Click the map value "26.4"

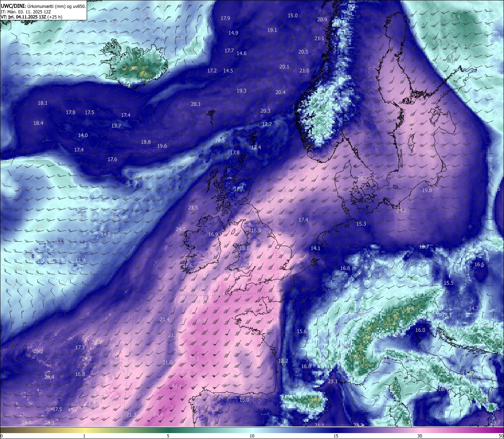coord(49,377)
